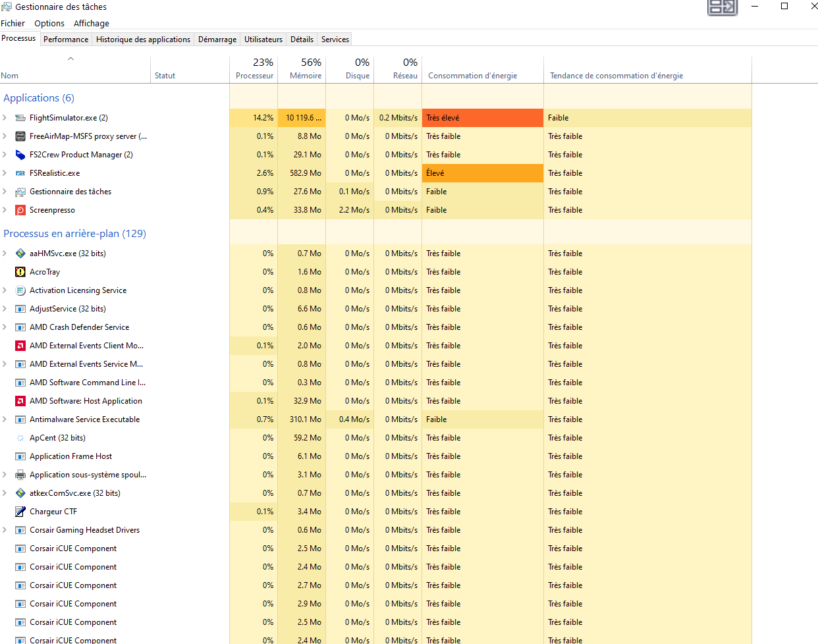The height and width of the screenshot is (644, 818).
Task: Switch to the Performance tab
Action: (66, 40)
